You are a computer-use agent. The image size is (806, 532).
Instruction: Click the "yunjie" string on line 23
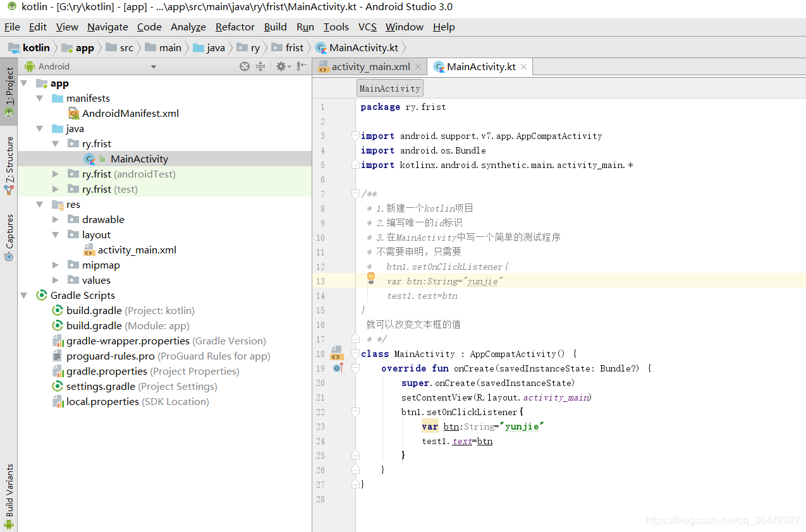(522, 426)
